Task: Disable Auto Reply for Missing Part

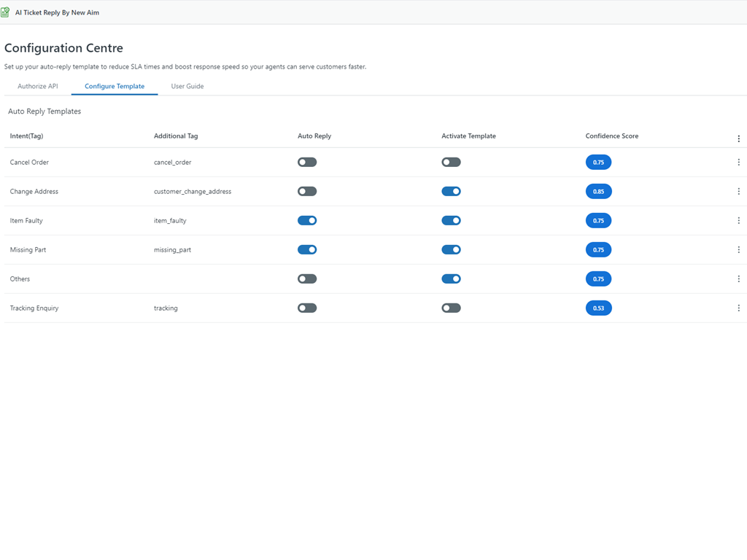Action: 307,250
